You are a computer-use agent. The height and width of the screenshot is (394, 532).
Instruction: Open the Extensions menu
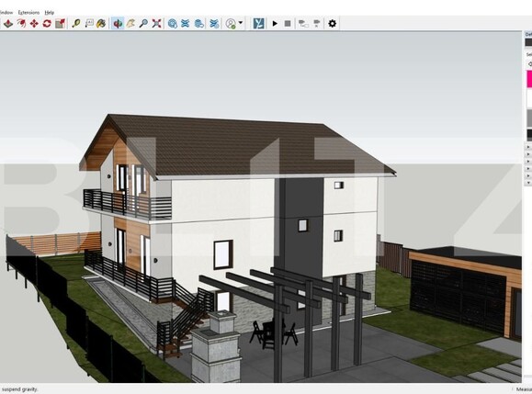[x=28, y=13]
